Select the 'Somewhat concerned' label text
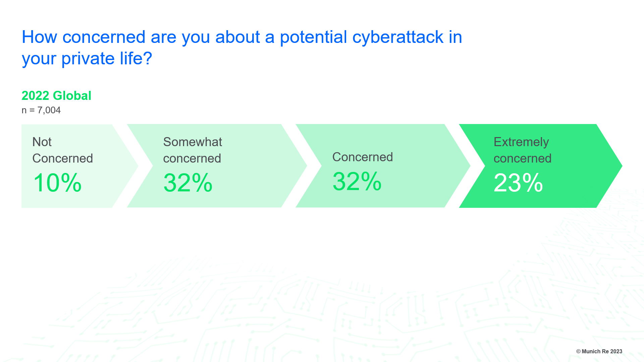The image size is (644, 362). pyautogui.click(x=192, y=150)
